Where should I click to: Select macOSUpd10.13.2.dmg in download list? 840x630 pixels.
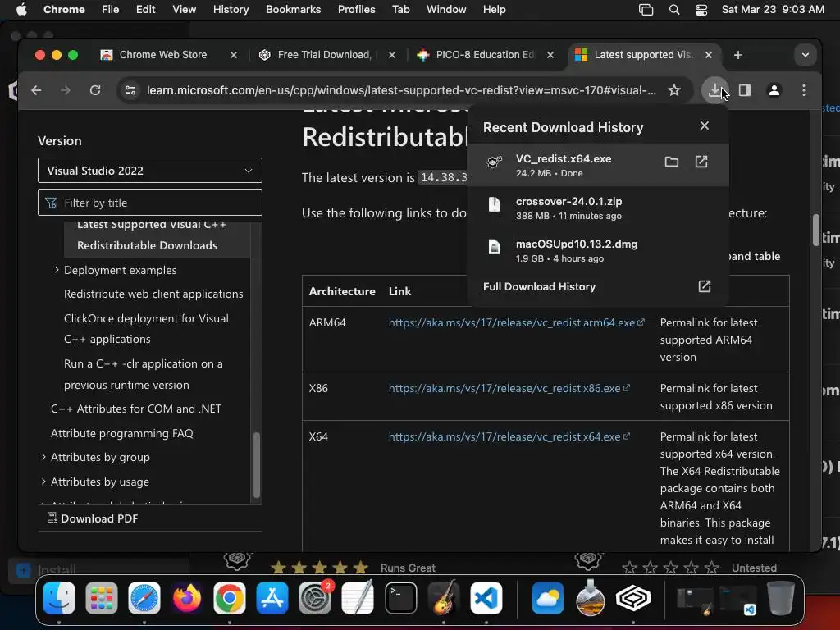[x=597, y=250]
